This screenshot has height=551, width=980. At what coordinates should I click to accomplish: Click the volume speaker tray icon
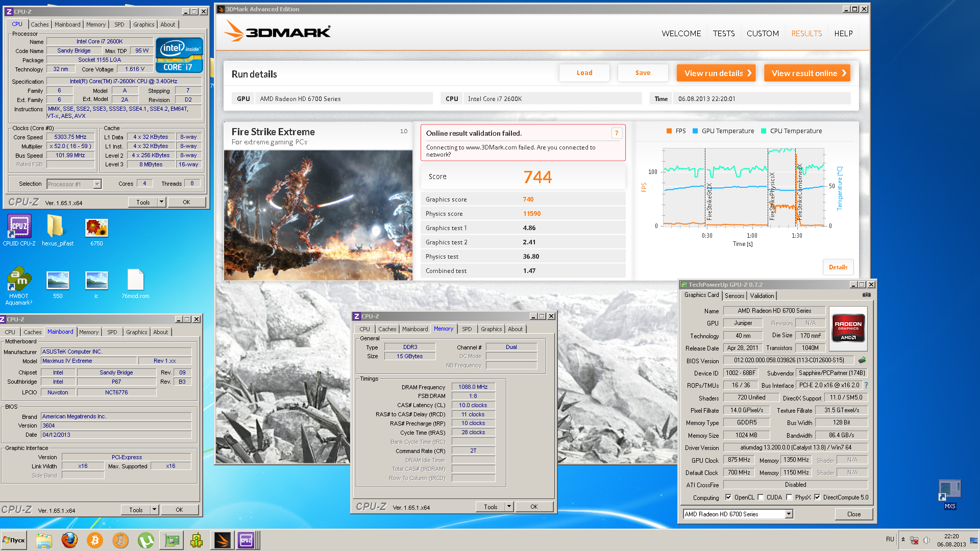[x=926, y=540]
